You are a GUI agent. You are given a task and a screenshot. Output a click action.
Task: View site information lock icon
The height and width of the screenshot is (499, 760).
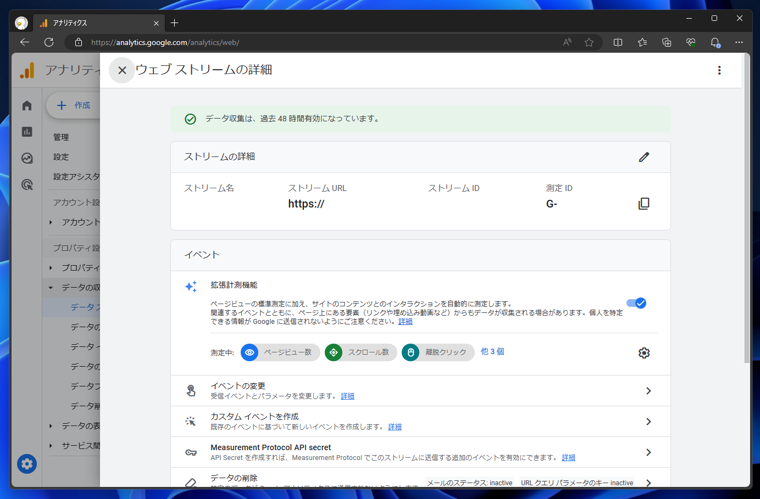click(x=79, y=42)
